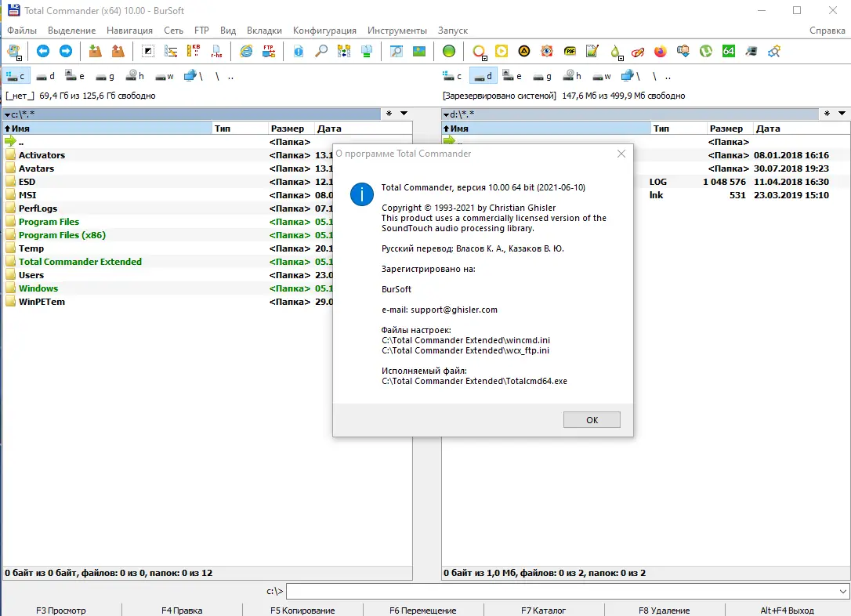Launch Firefox from the toolbar

click(x=660, y=51)
